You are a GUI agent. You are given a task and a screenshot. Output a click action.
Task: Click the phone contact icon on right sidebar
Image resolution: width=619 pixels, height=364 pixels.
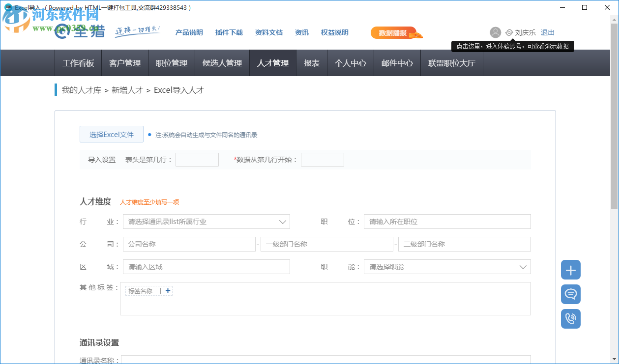(x=570, y=318)
